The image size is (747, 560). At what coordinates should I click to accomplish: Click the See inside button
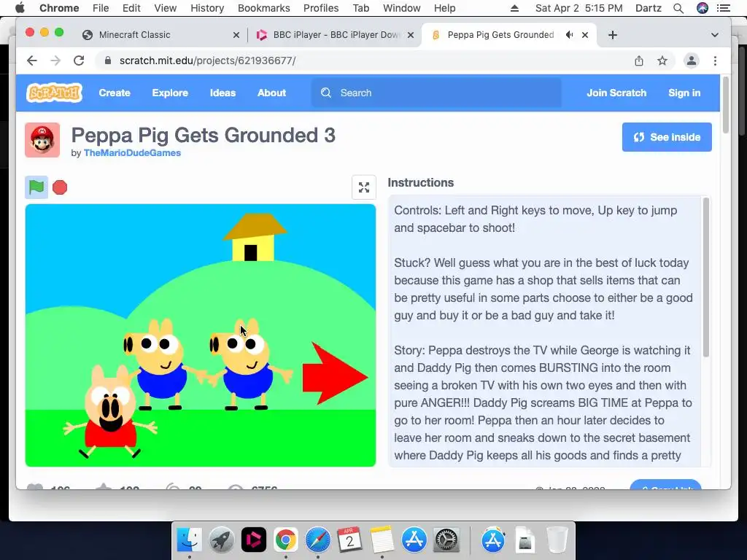click(x=667, y=137)
